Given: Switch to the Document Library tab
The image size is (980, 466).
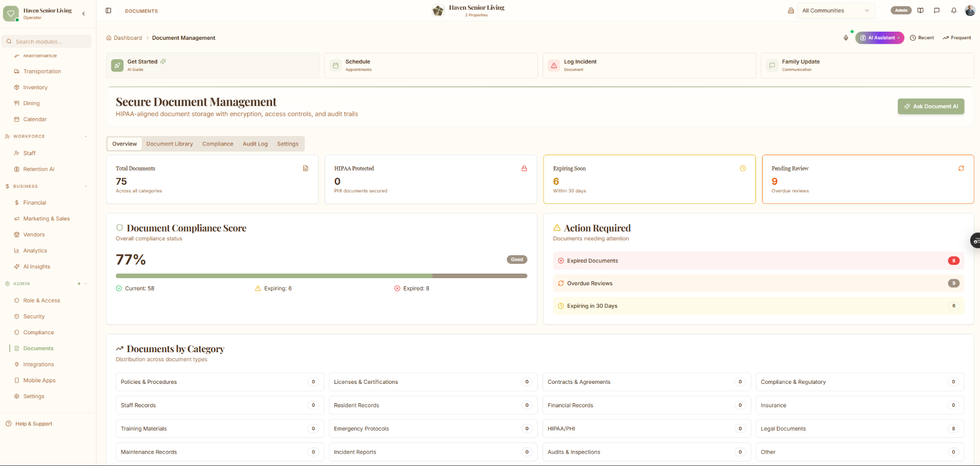Looking at the screenshot, I should pos(169,144).
